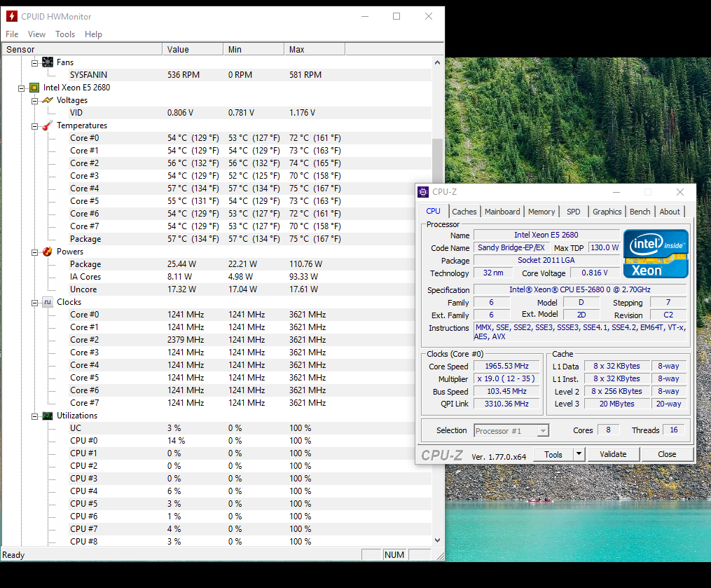Click the Fans category fan icon
The image size is (711, 588).
[48, 62]
